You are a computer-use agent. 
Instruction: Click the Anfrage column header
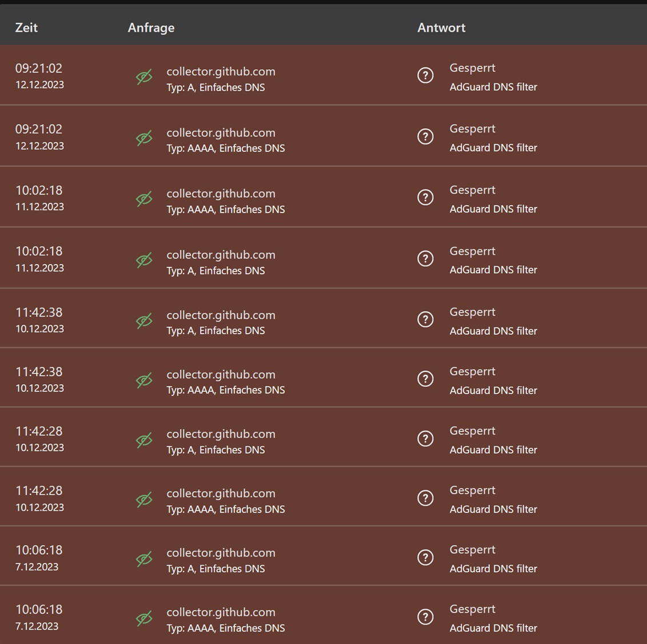click(x=151, y=27)
